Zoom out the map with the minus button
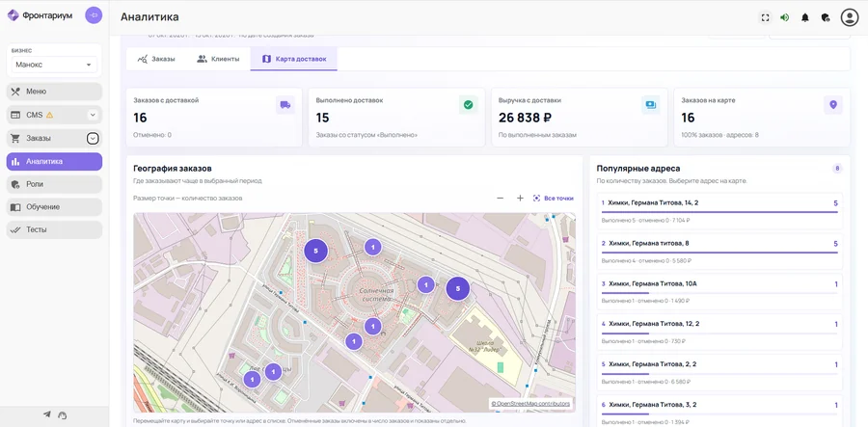The image size is (868, 427). (500, 198)
